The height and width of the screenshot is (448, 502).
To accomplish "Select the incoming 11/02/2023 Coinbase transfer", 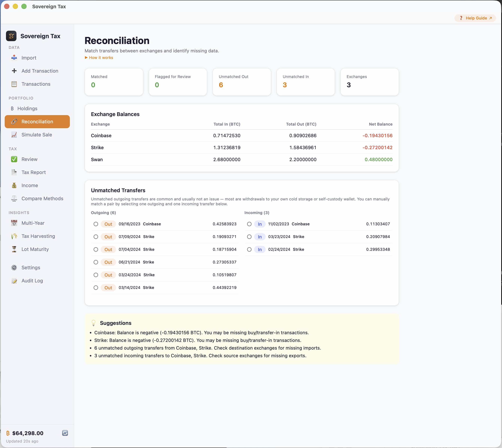I will pyautogui.click(x=249, y=224).
